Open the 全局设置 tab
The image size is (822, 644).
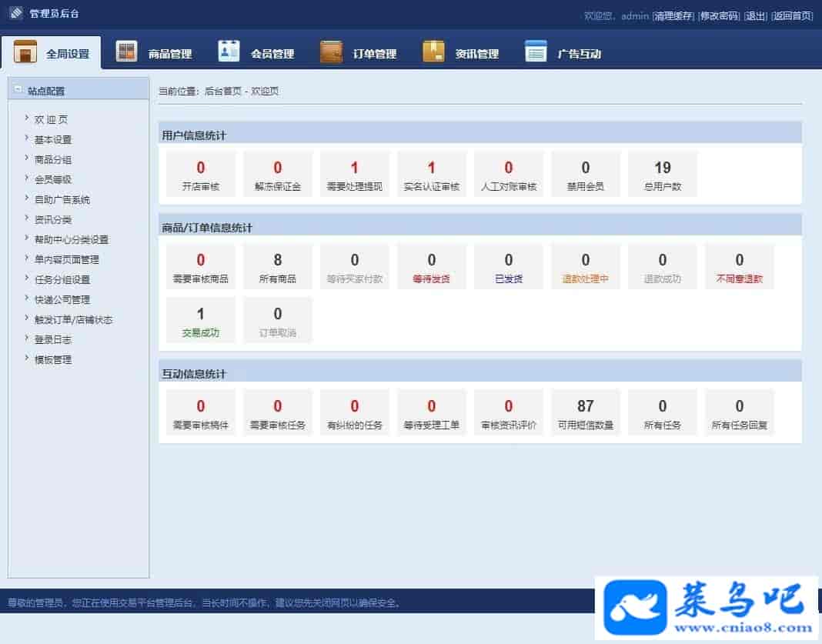[x=52, y=53]
